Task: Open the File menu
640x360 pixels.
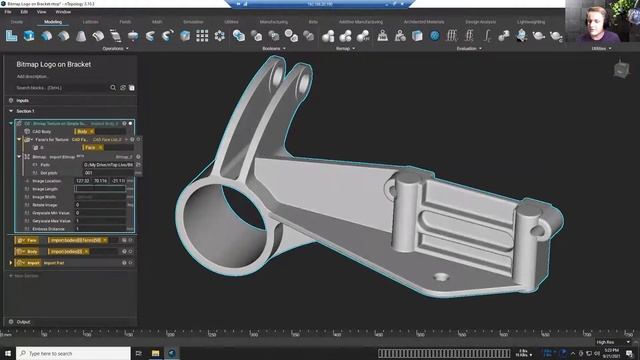Action: pyautogui.click(x=8, y=12)
